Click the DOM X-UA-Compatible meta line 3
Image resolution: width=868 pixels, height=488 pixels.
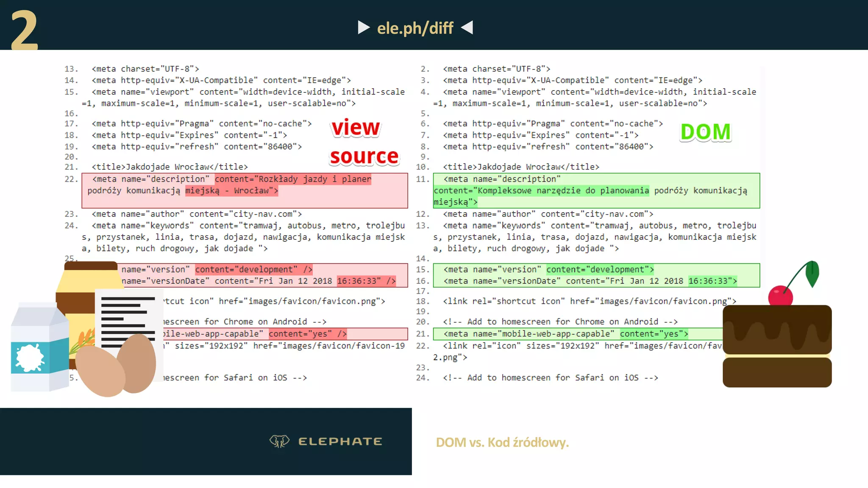(x=573, y=80)
